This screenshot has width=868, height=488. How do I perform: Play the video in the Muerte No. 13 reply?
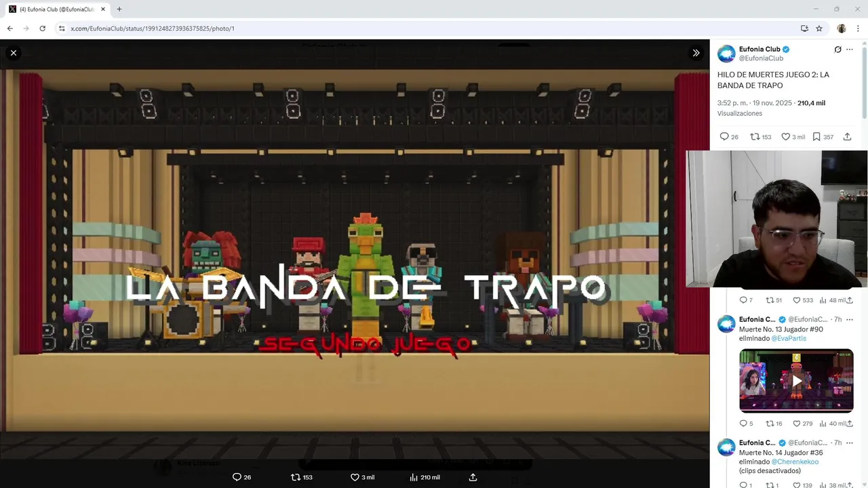point(796,381)
